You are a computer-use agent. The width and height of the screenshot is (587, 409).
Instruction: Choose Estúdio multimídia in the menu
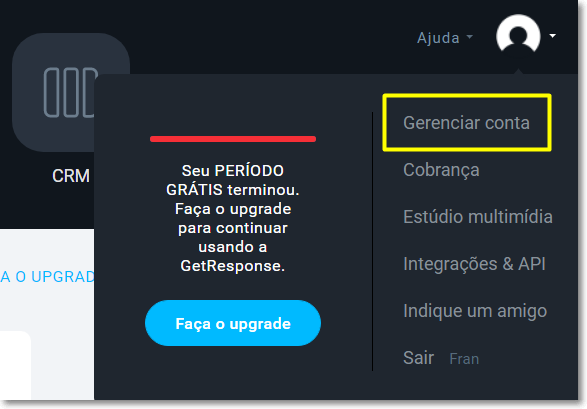click(x=478, y=217)
